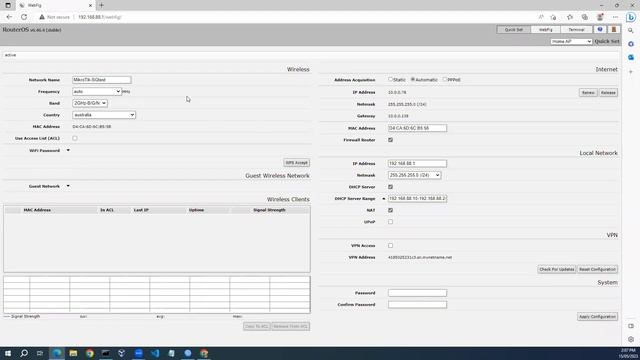Click the Apply Configuration button
The height and width of the screenshot is (360, 640).
597,316
